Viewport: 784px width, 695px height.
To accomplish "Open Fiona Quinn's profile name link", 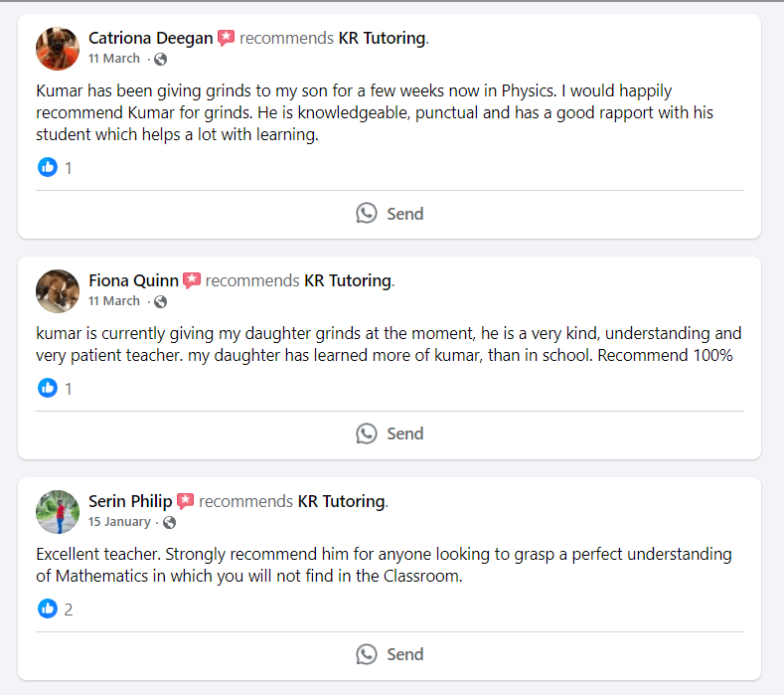I will (x=133, y=281).
